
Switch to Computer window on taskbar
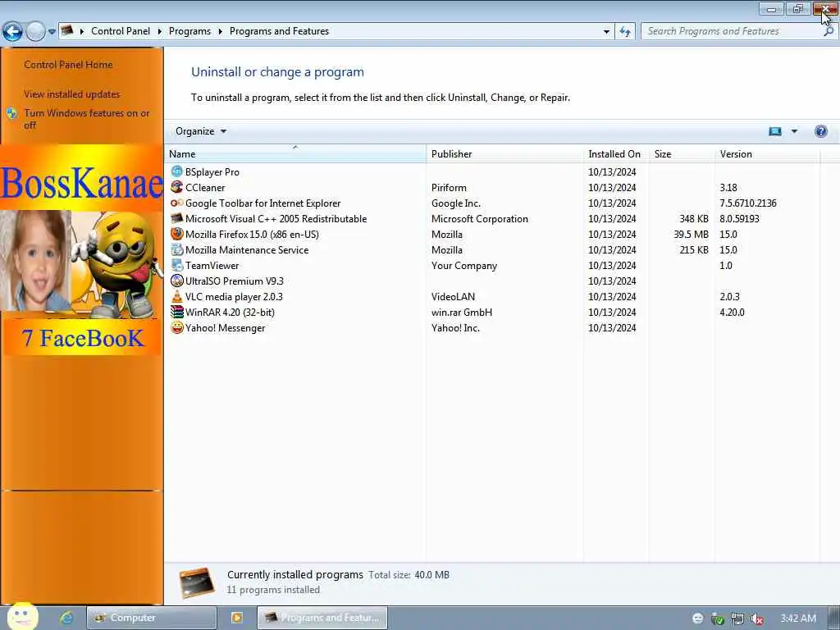coord(152,618)
